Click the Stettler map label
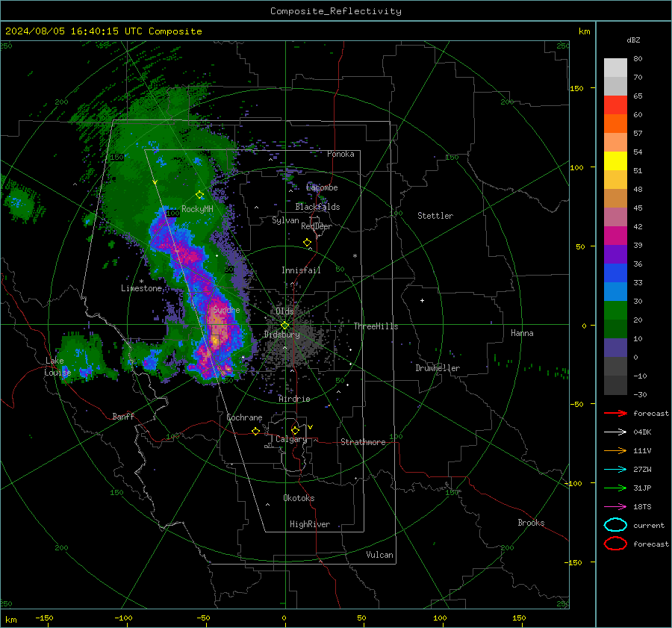 tap(435, 216)
